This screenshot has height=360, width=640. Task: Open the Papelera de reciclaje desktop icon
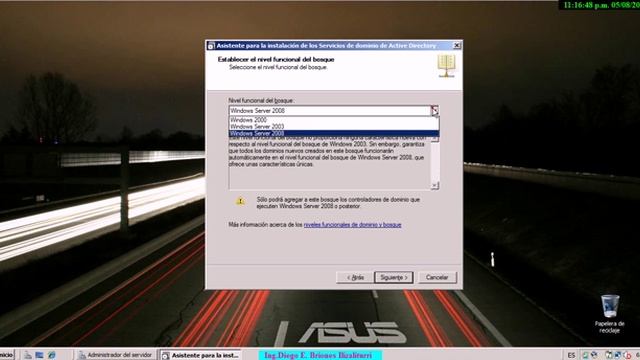click(610, 314)
